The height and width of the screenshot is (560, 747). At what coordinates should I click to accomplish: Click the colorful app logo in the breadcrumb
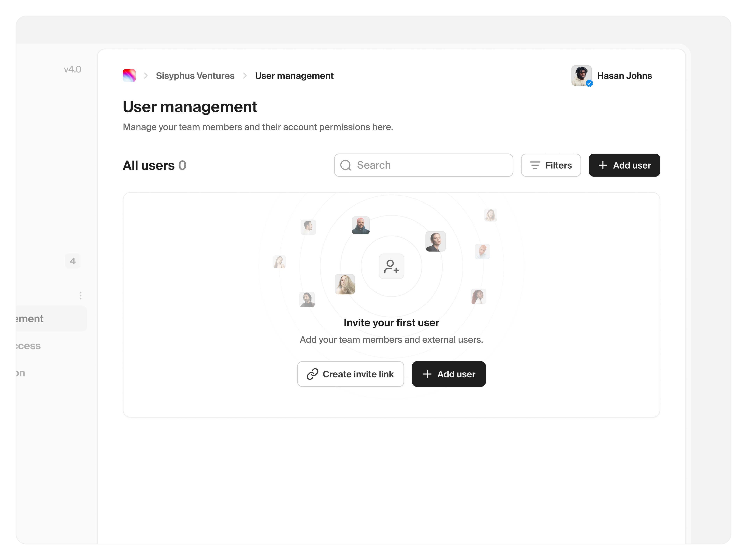click(x=129, y=76)
